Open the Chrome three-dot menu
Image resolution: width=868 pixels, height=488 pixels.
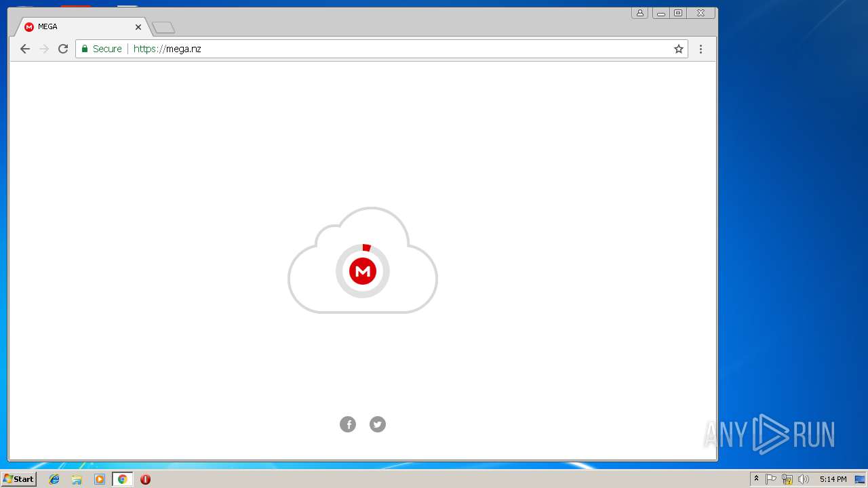(x=701, y=49)
